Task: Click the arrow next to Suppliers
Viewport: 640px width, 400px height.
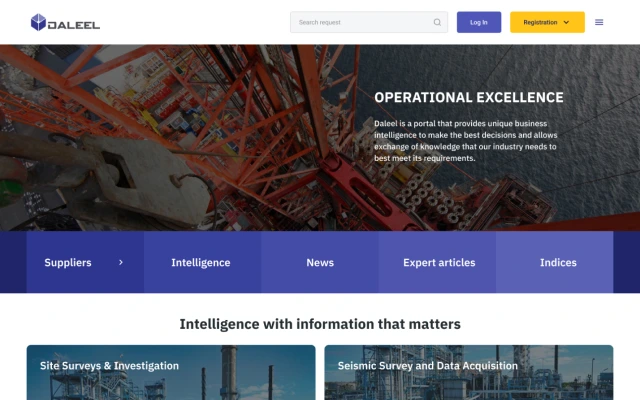Action: pos(121,262)
